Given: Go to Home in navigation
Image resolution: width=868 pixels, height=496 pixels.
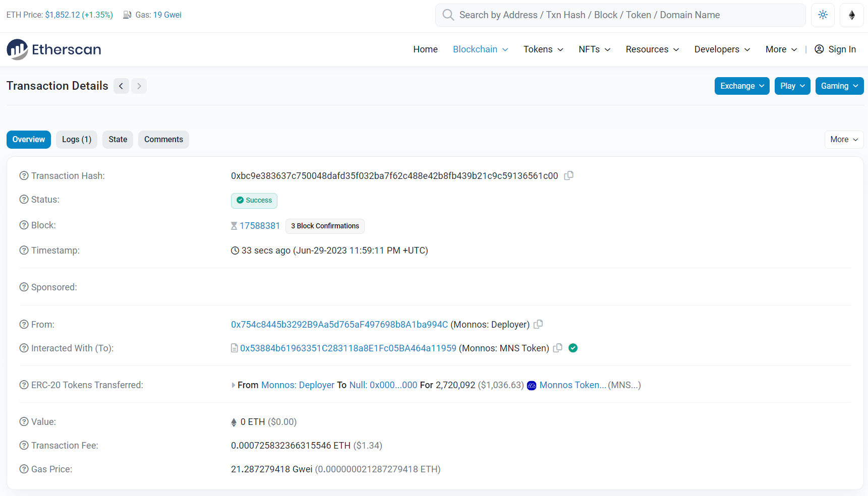Looking at the screenshot, I should pos(425,49).
